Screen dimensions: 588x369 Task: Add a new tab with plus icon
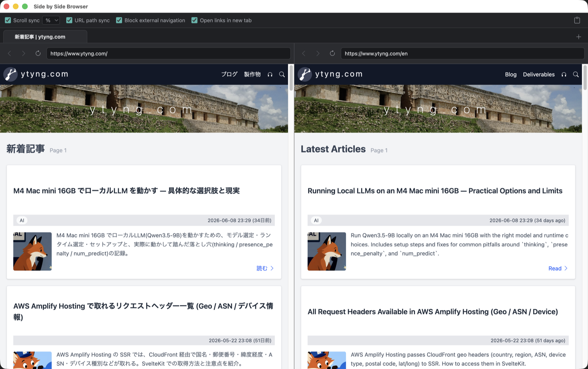click(x=578, y=37)
